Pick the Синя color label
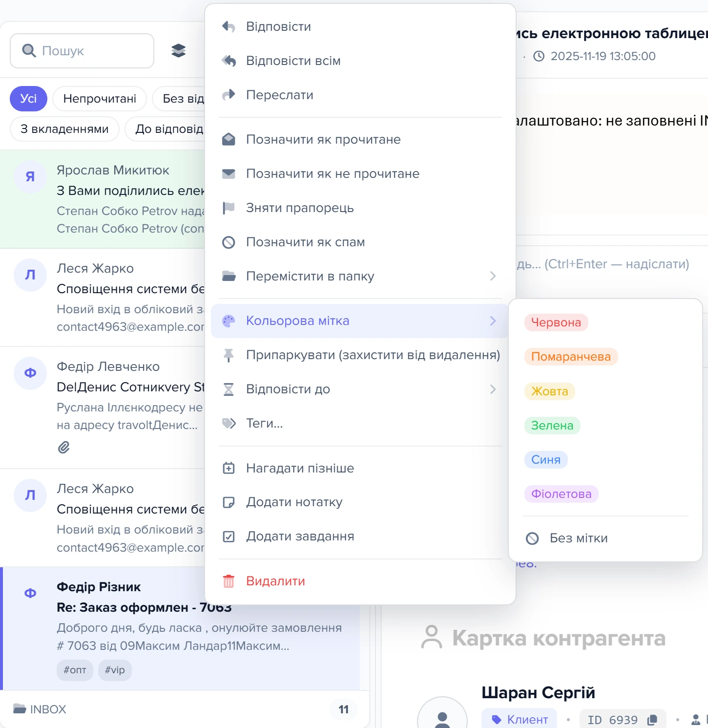708x728 pixels. 546,460
